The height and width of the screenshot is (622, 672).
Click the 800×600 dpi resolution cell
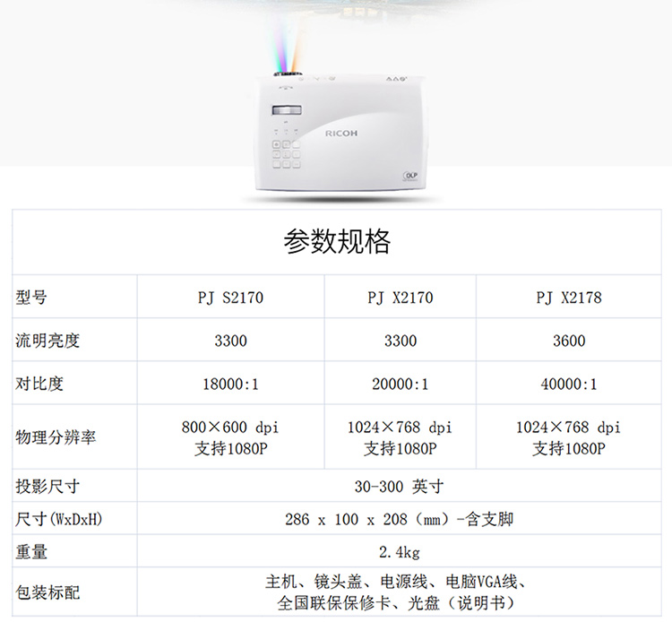coord(230,437)
